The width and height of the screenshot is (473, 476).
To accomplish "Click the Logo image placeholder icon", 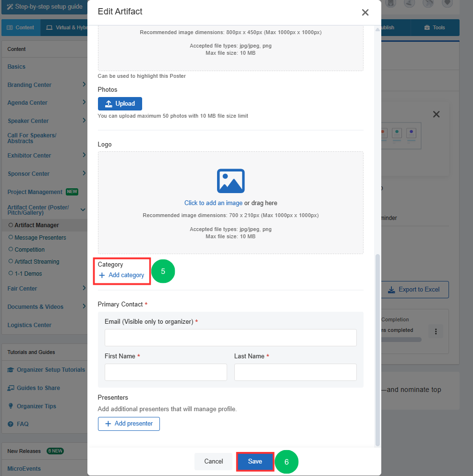I will [230, 181].
